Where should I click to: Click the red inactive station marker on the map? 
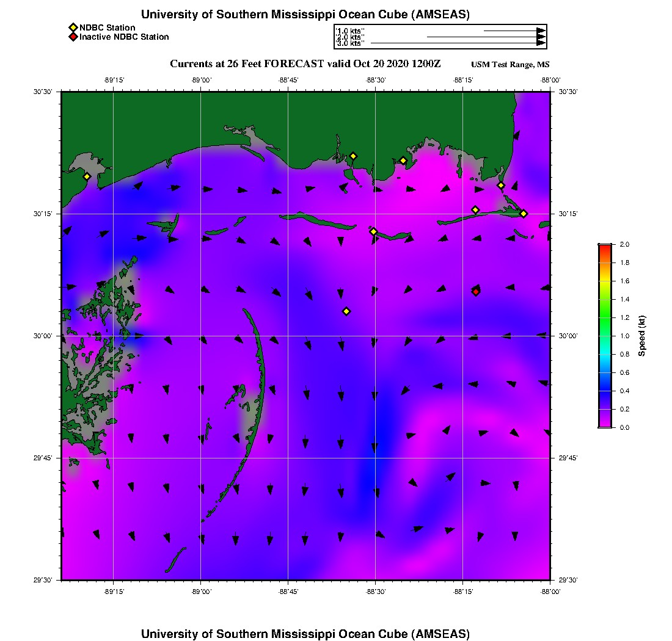(x=476, y=292)
